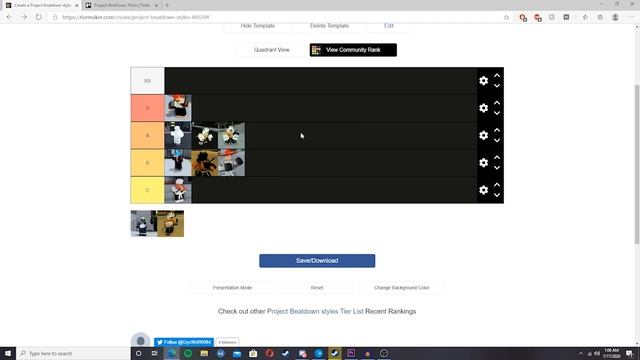Open settings gear for B tier row

tap(483, 163)
